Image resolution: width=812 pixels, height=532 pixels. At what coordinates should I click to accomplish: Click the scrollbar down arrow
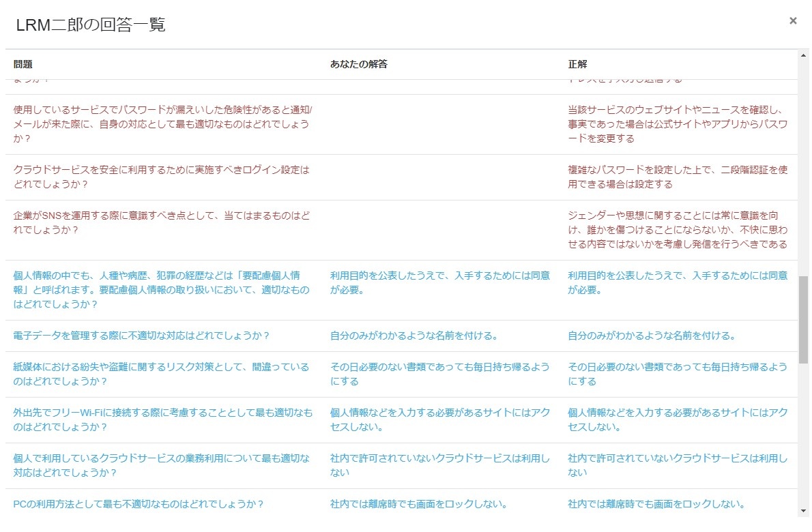click(803, 512)
